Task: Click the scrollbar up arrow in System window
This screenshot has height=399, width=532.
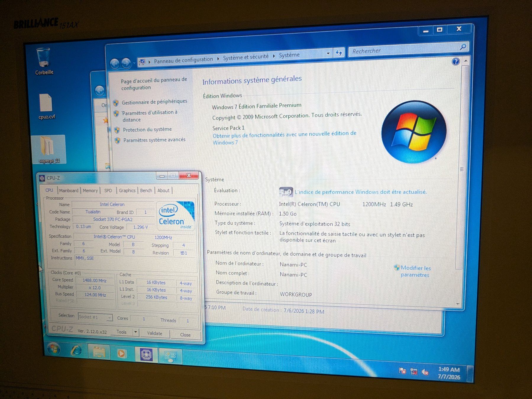Action: (x=466, y=61)
